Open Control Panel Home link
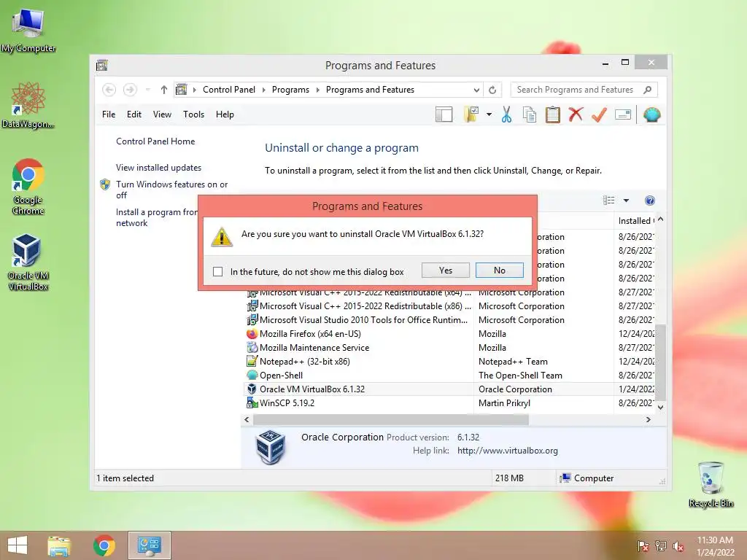747x560 pixels. pos(155,141)
